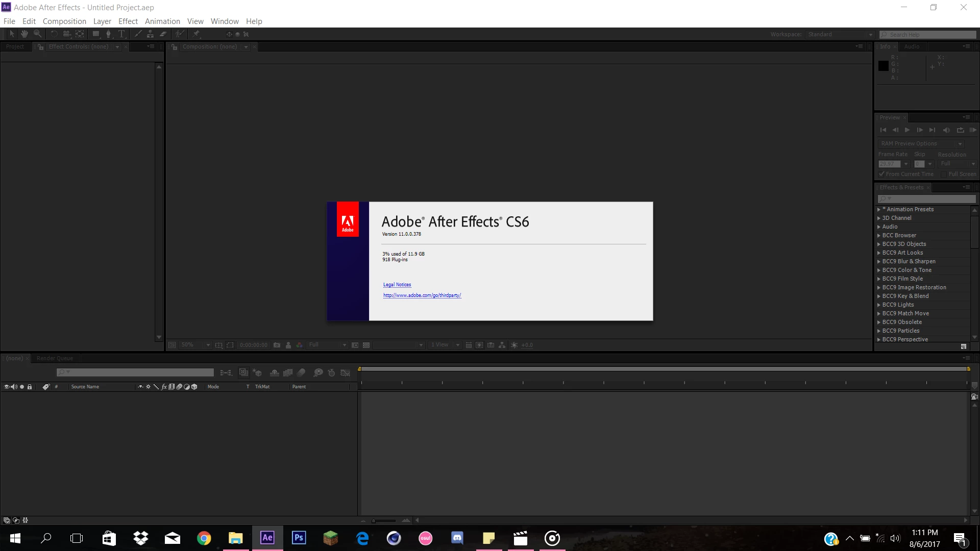Expand the BCC9 Lights effects category
Image resolution: width=980 pixels, height=551 pixels.
878,305
